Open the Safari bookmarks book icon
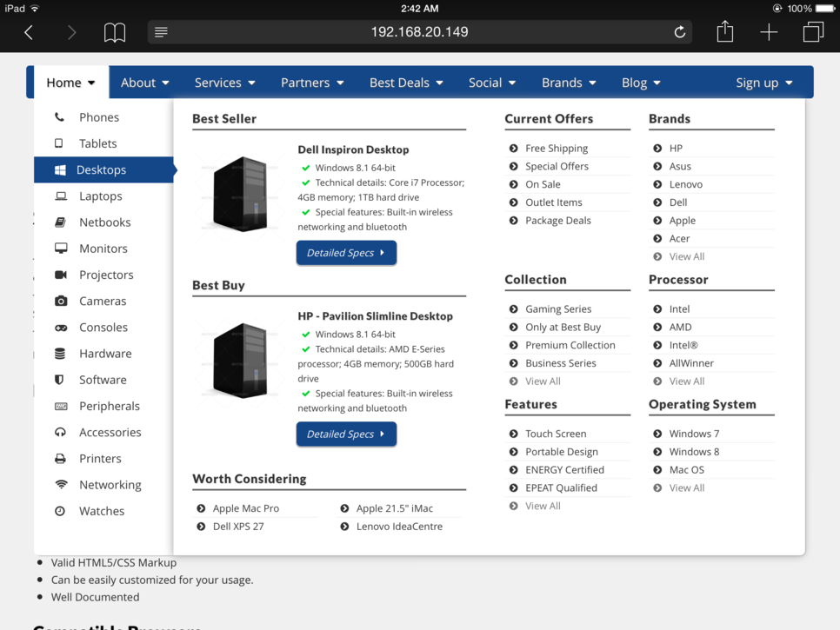This screenshot has width=840, height=630. [115, 33]
